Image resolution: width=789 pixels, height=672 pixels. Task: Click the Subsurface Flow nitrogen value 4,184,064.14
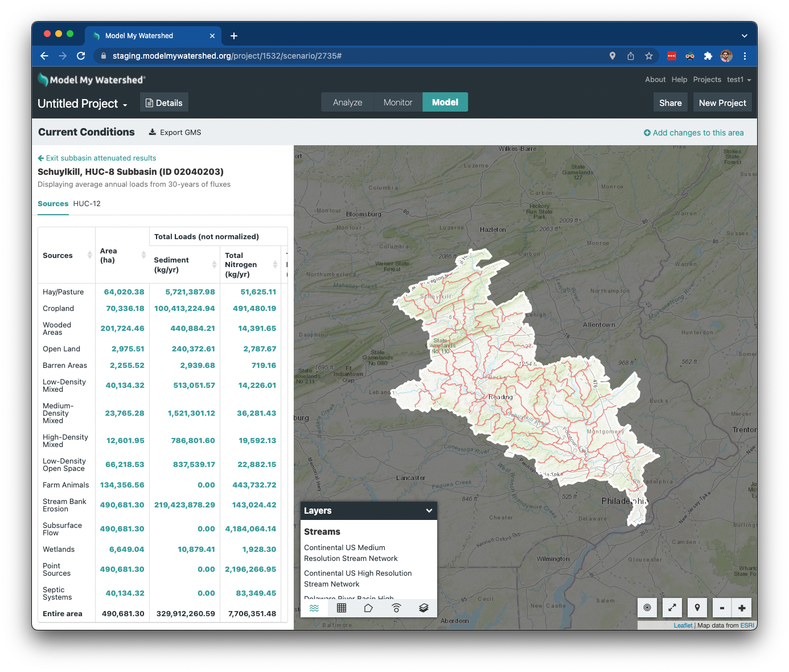pyautogui.click(x=250, y=529)
